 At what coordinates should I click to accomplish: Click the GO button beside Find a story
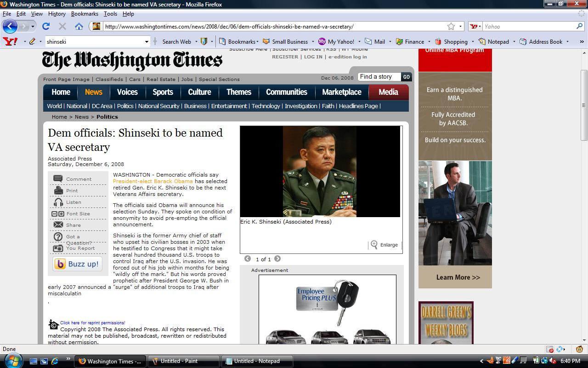click(406, 77)
